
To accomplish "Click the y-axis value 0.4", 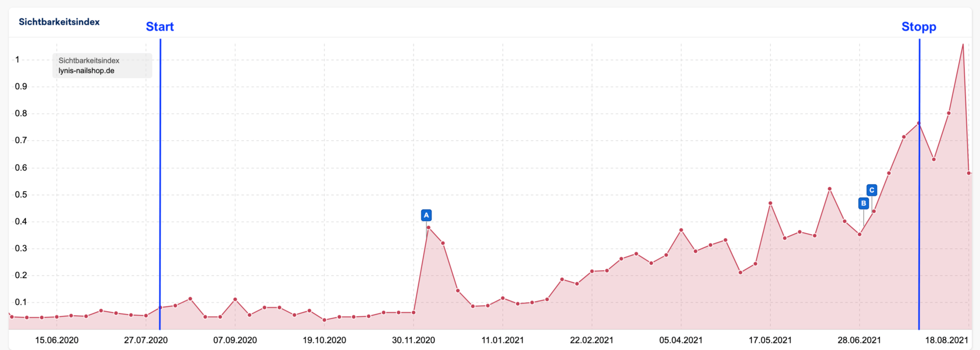I will [x=21, y=222].
